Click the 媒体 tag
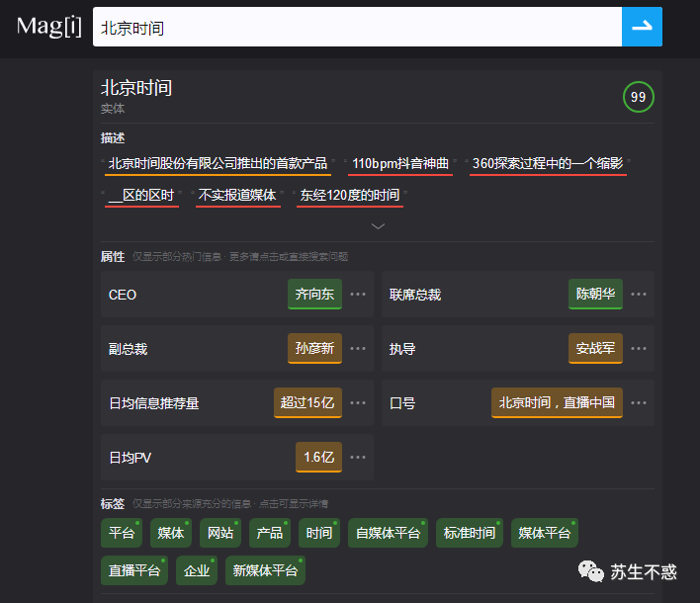 point(170,533)
